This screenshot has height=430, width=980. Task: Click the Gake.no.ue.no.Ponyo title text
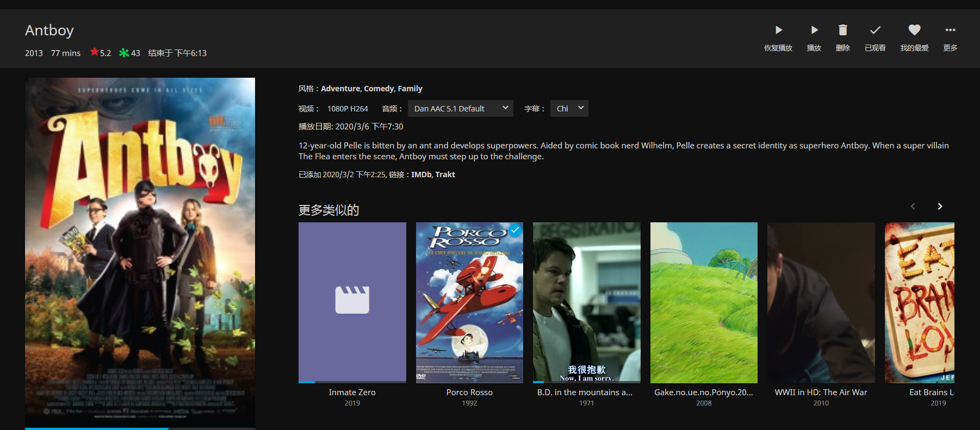click(704, 392)
